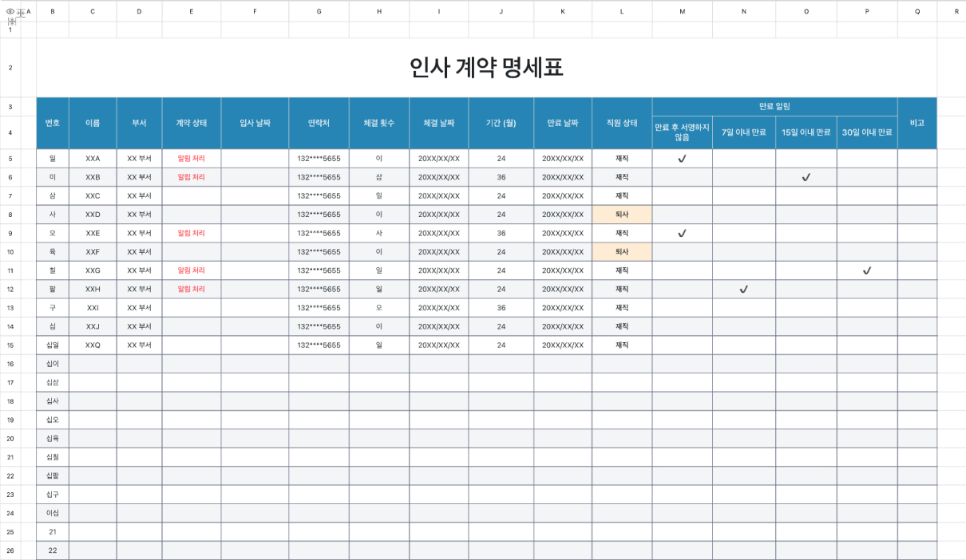Click the 입사 날짜 header cell
Image resolution: width=966 pixels, height=560 pixels.
click(255, 124)
